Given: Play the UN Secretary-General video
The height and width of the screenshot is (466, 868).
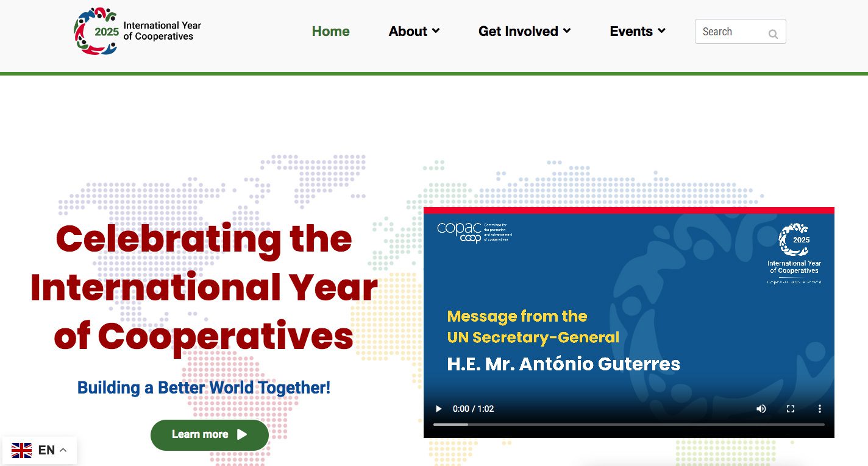Looking at the screenshot, I should pyautogui.click(x=438, y=409).
